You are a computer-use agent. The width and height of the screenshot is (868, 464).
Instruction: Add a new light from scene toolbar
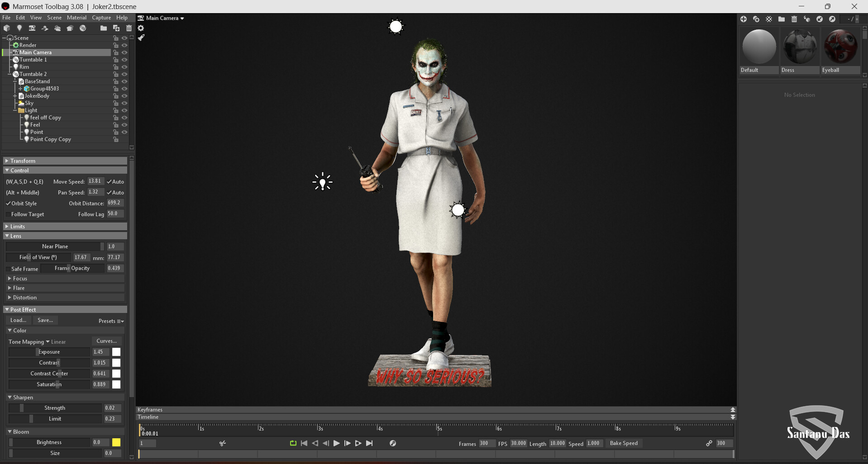(x=19, y=28)
